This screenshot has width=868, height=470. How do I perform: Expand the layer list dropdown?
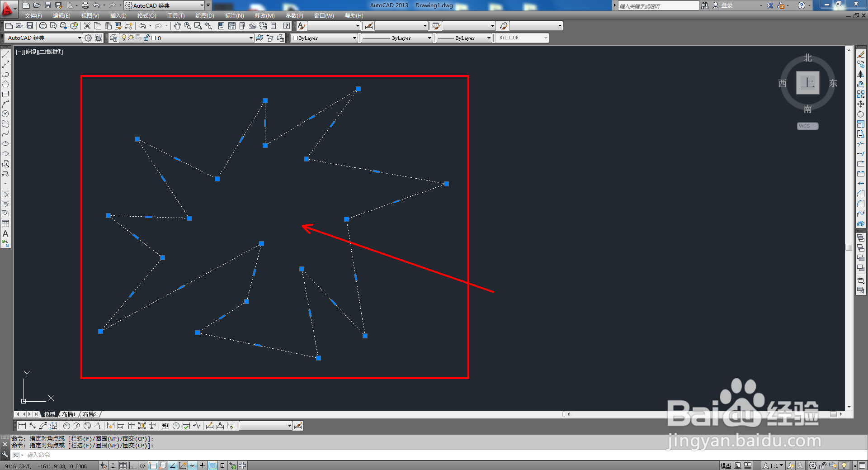(251, 38)
